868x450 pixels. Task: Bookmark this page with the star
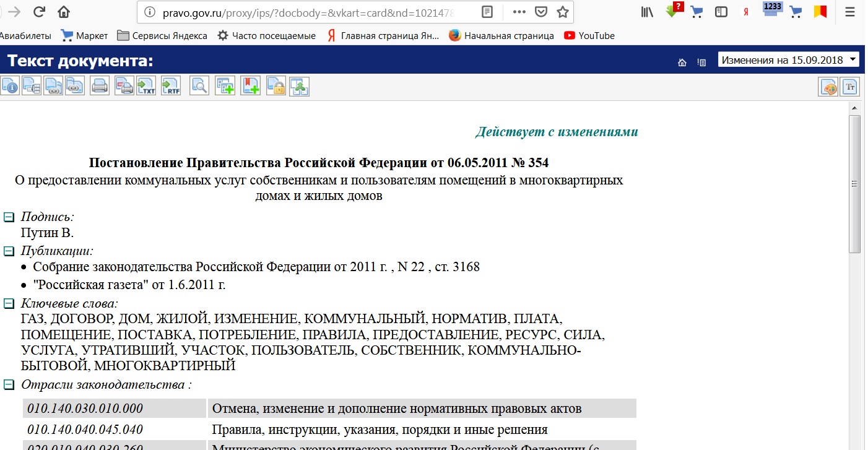coord(562,12)
